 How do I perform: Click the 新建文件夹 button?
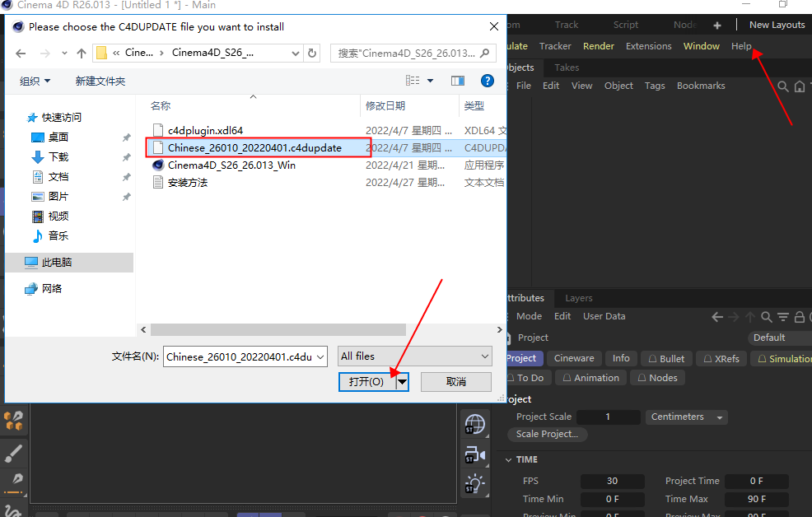click(x=100, y=82)
